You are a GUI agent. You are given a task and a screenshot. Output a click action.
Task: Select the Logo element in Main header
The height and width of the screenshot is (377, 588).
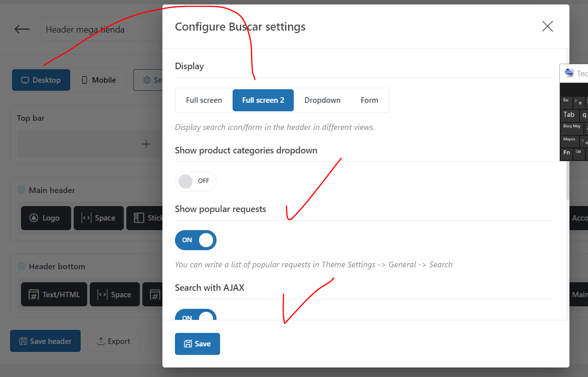coord(46,218)
